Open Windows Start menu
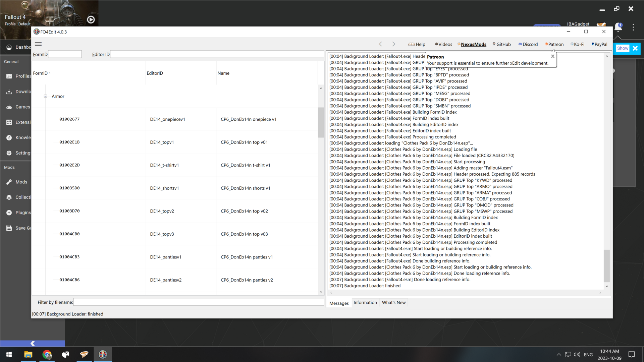The image size is (644, 362). (x=9, y=354)
